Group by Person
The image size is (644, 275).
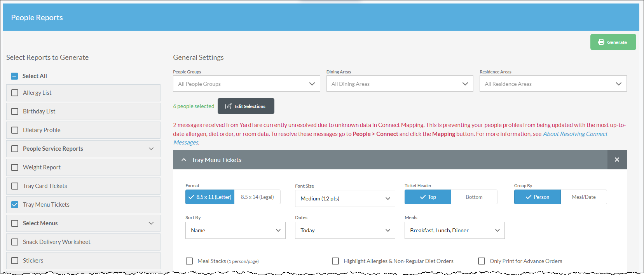538,197
